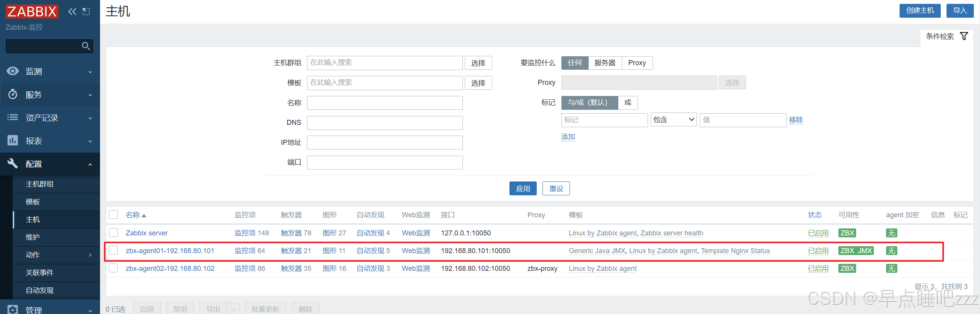Open 主机 in sidebar

click(33, 220)
